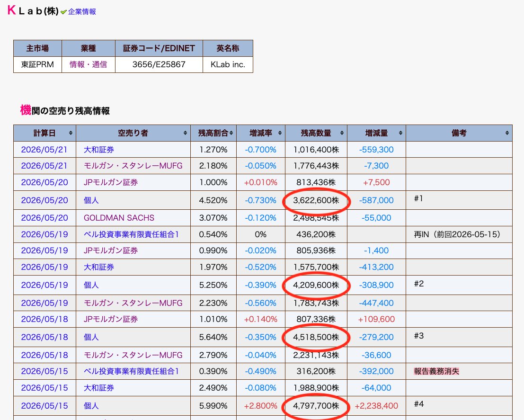Open 大和証券 in the 1.970% row

[x=98, y=267]
